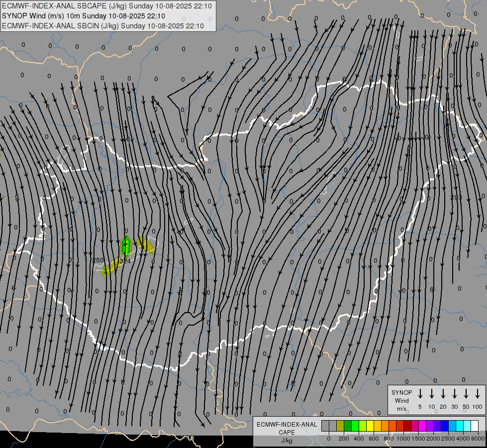The image size is (487, 448).
Task: Click the SYNOP Wind 10m title line
Action: (x=84, y=16)
